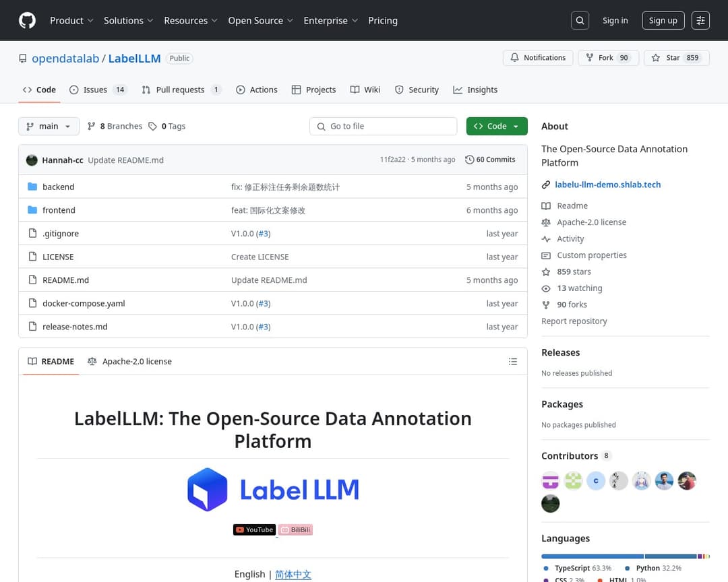Image resolution: width=728 pixels, height=582 pixels.
Task: Expand the Enterprise menu
Action: (x=330, y=20)
